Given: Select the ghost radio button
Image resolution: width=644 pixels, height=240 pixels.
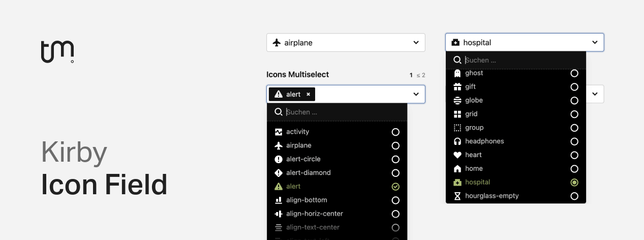Looking at the screenshot, I should pos(574,73).
